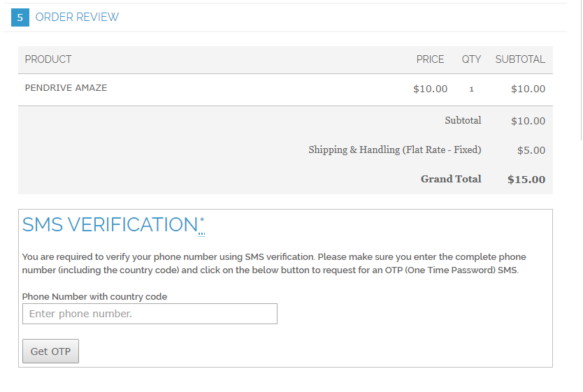Click the Pendrive Amaze unit price $10.00
583x392 pixels.
coord(430,89)
